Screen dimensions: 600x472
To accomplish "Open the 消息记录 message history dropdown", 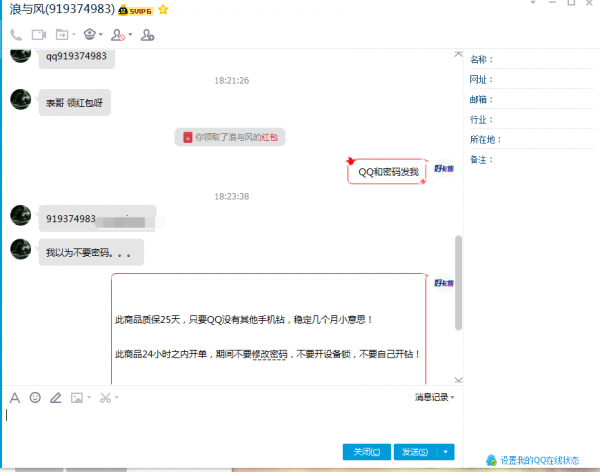I will pos(435,397).
